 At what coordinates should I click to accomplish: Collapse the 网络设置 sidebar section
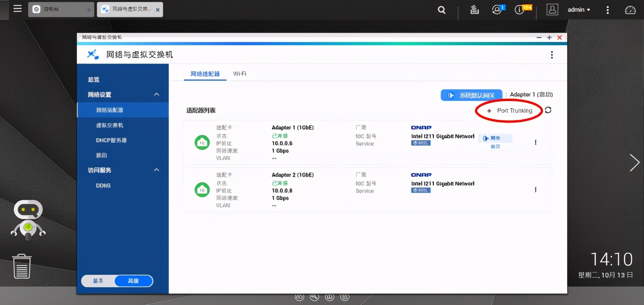pos(157,94)
